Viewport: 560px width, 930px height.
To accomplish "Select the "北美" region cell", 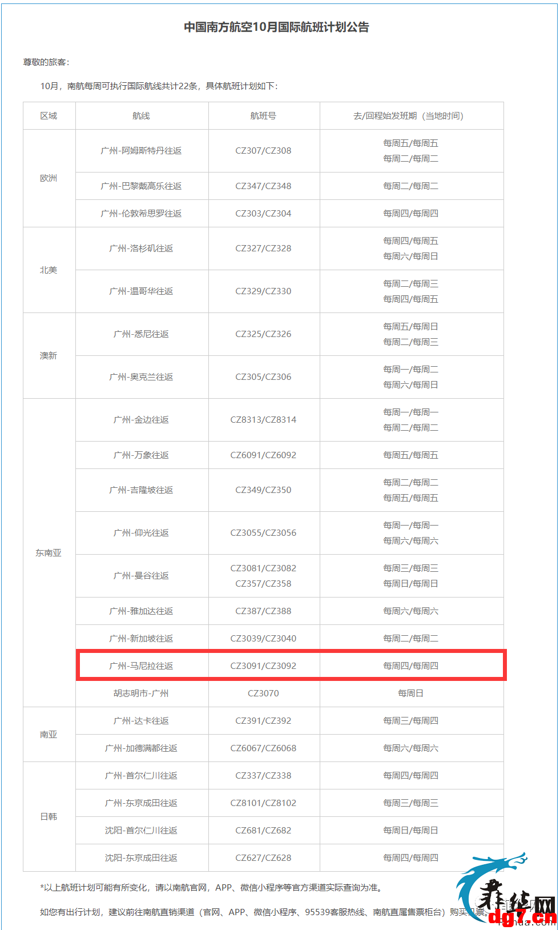I will [49, 270].
